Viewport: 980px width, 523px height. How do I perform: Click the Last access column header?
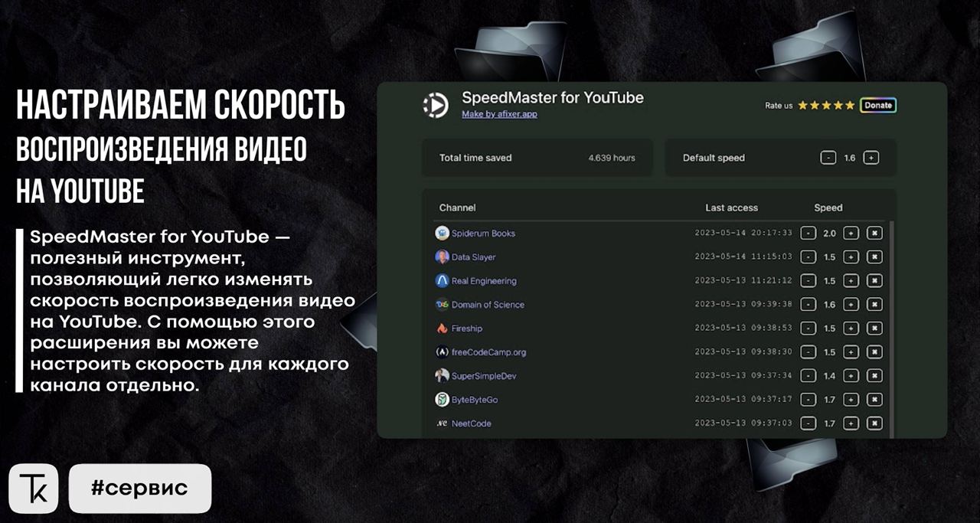click(731, 208)
